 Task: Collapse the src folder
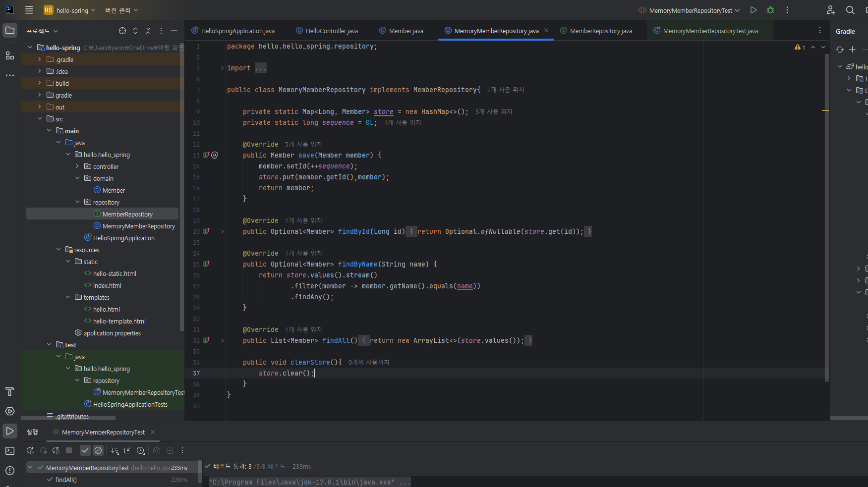coord(40,118)
